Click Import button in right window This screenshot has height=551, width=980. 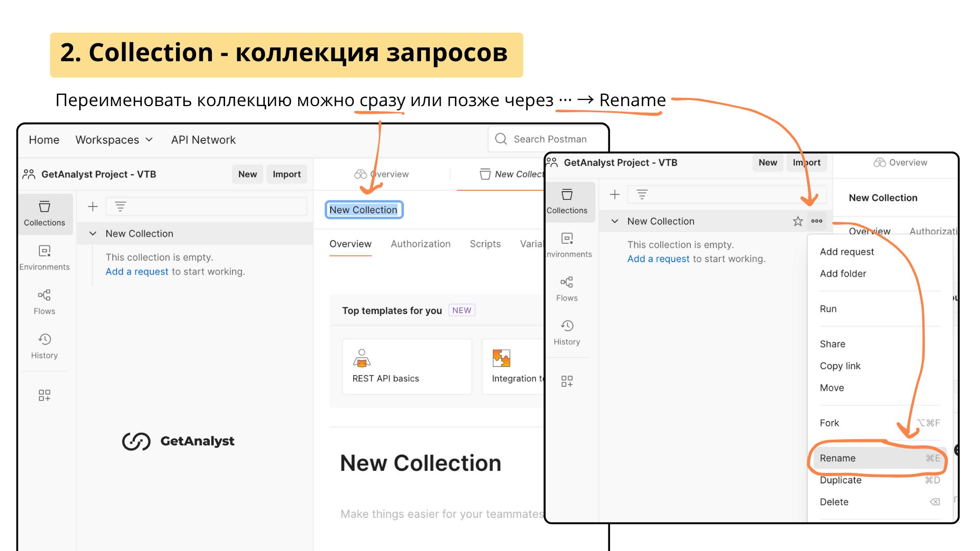click(806, 163)
